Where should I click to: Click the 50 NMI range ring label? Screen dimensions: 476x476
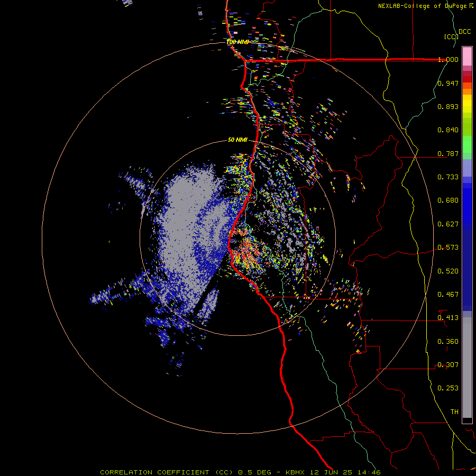click(x=237, y=140)
